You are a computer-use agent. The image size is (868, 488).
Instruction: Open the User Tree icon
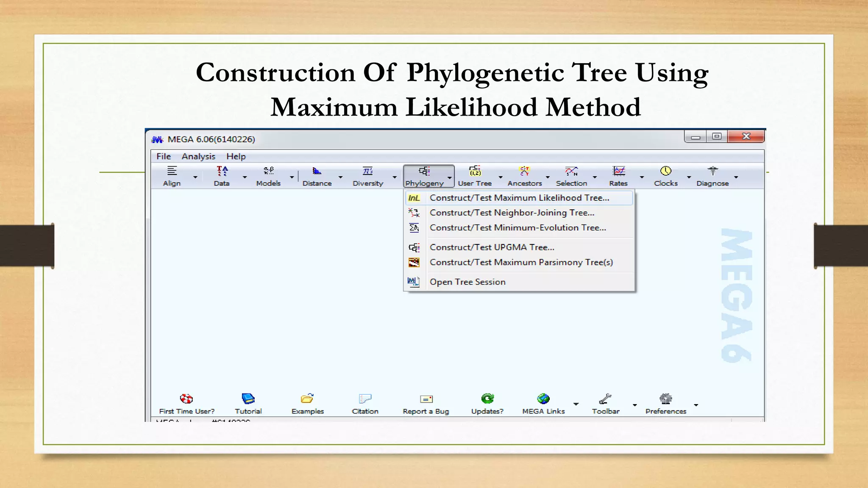click(475, 171)
